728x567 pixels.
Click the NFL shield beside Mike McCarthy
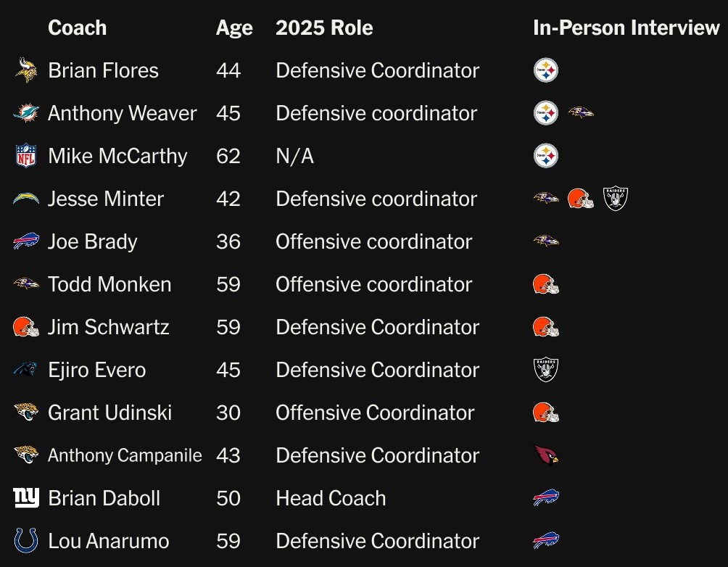[x=26, y=156]
